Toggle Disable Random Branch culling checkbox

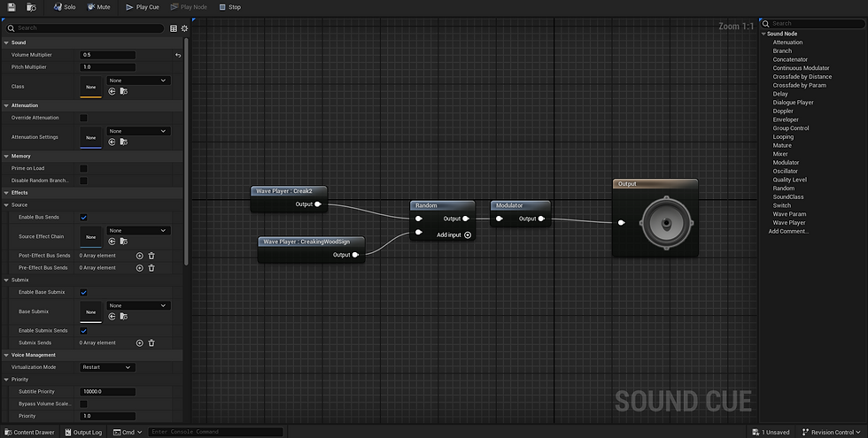point(83,181)
